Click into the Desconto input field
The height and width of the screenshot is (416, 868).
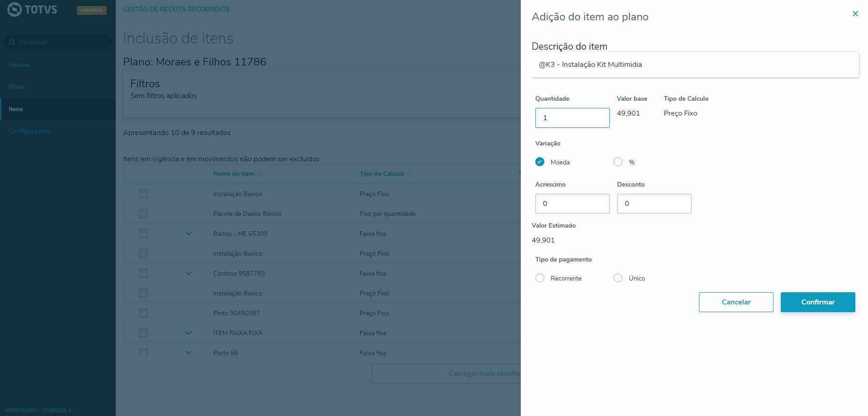coord(654,204)
